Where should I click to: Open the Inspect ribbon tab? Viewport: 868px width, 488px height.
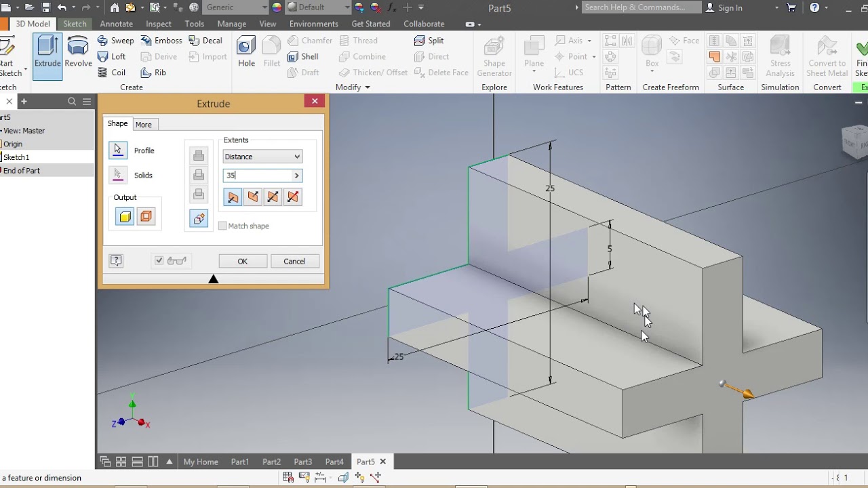coord(159,24)
